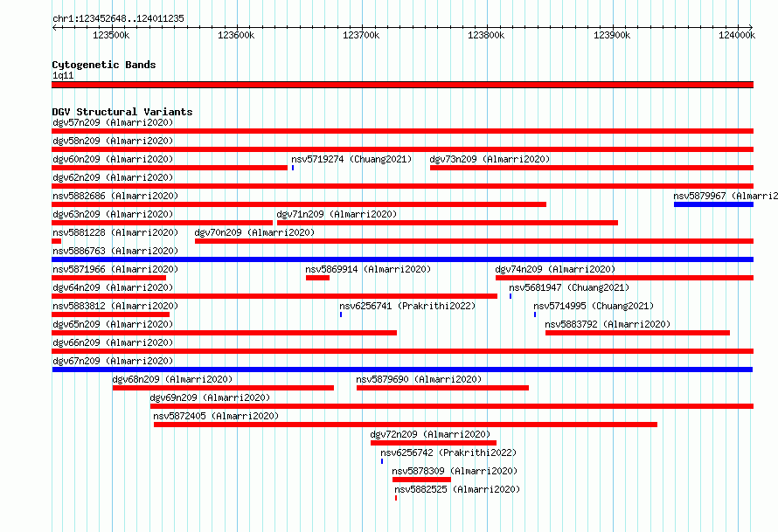Select the dgv65n209 (Almarri2020) label

(x=113, y=324)
